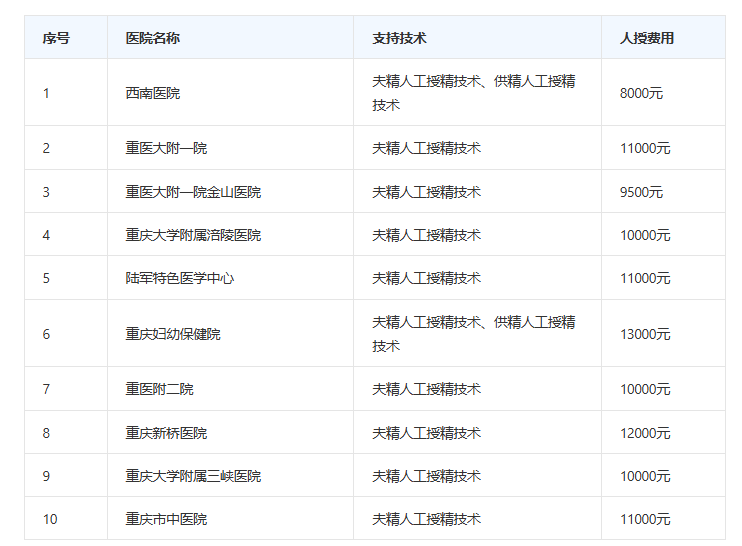Click row number 10 in 序号 column
This screenshot has height=546, width=742.
[50, 519]
